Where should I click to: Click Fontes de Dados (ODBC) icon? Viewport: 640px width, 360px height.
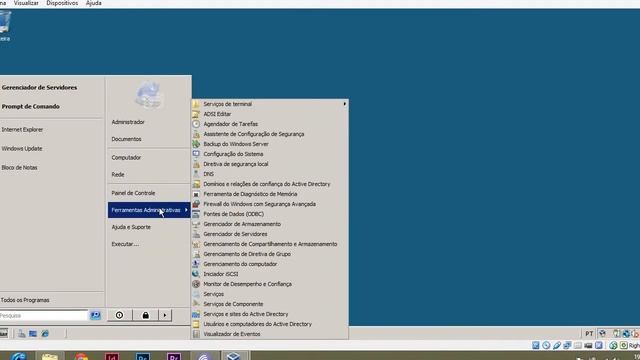pos(196,214)
